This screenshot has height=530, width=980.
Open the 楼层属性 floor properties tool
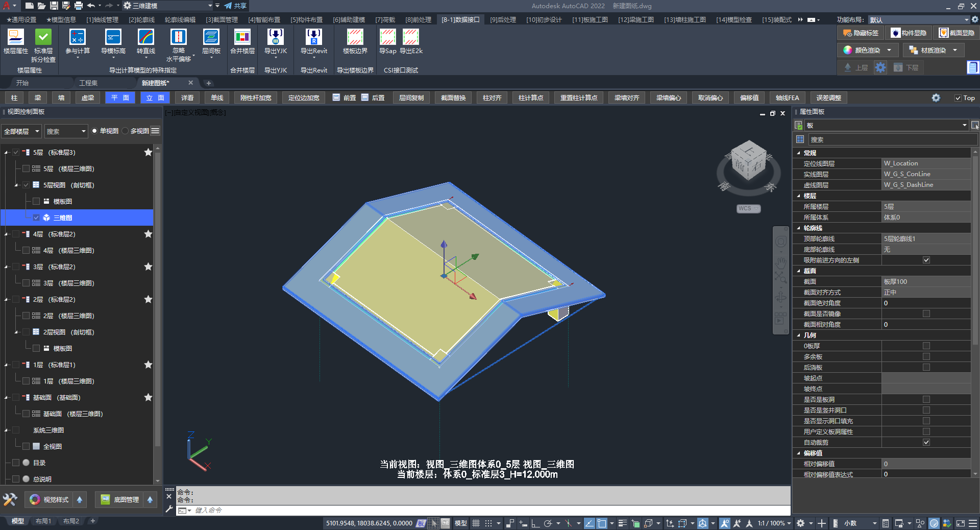(x=15, y=38)
